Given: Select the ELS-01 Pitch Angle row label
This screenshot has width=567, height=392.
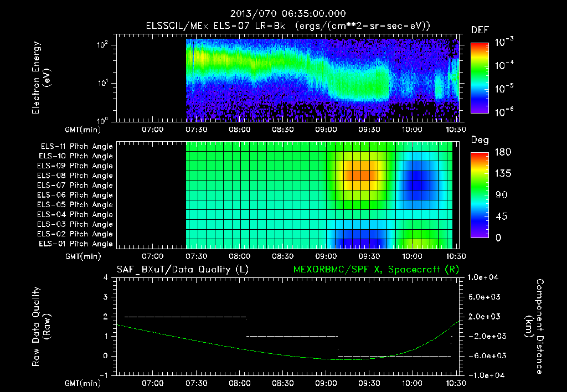Looking at the screenshot, I should pyautogui.click(x=76, y=244).
